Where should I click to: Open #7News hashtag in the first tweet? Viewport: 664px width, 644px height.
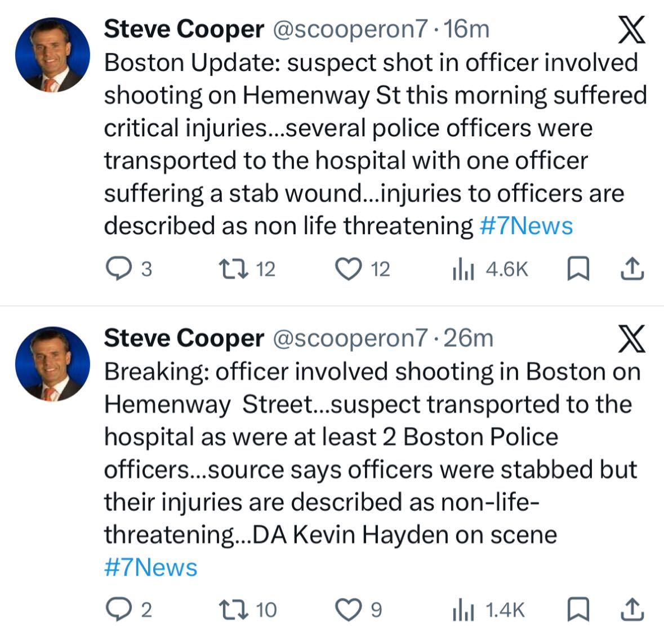[x=526, y=226]
